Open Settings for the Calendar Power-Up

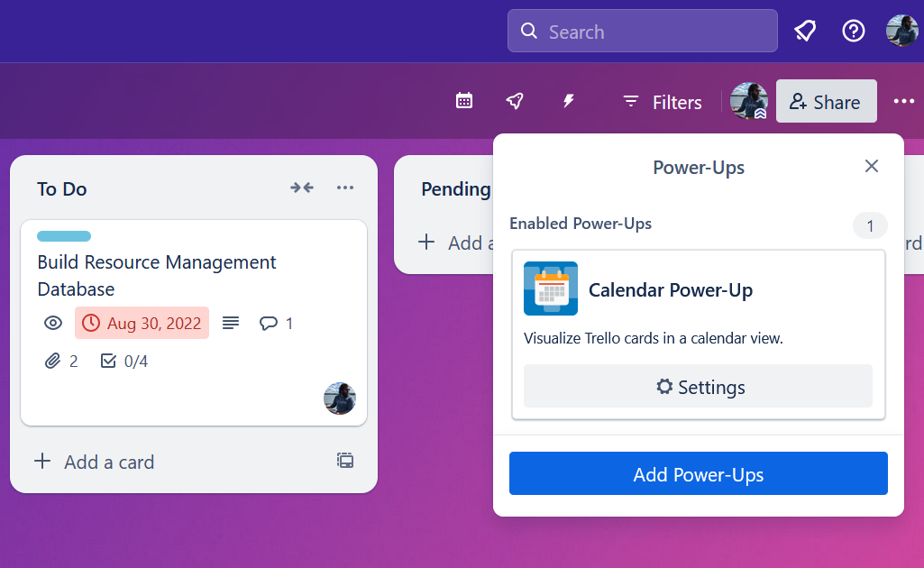pyautogui.click(x=698, y=387)
